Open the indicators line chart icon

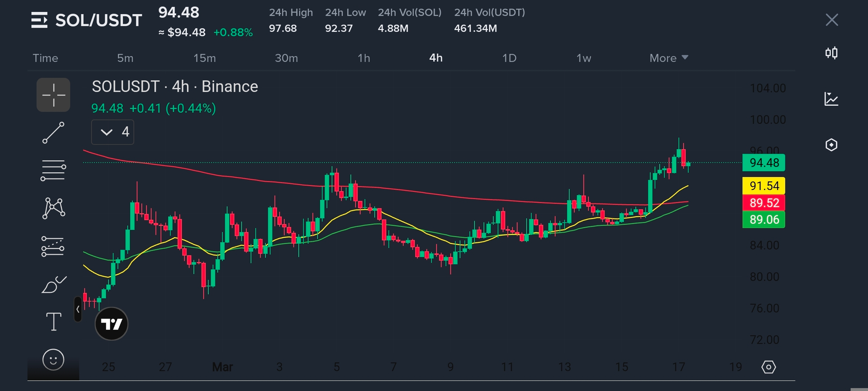click(x=831, y=99)
